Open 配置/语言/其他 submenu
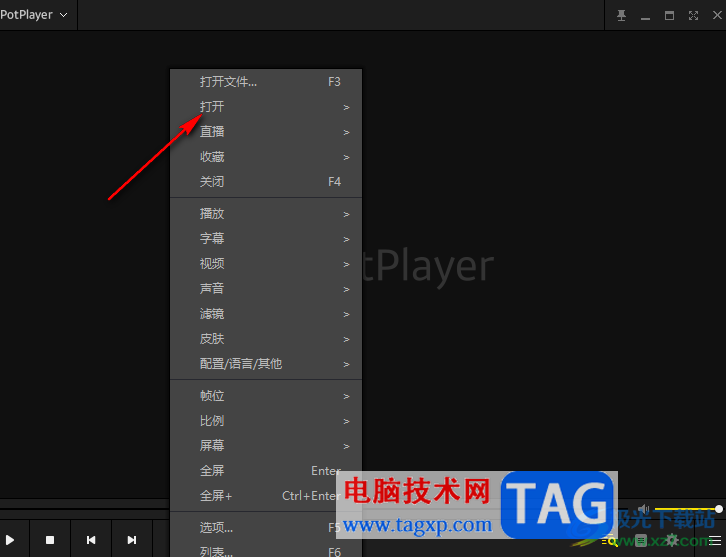726x557 pixels. (x=266, y=364)
